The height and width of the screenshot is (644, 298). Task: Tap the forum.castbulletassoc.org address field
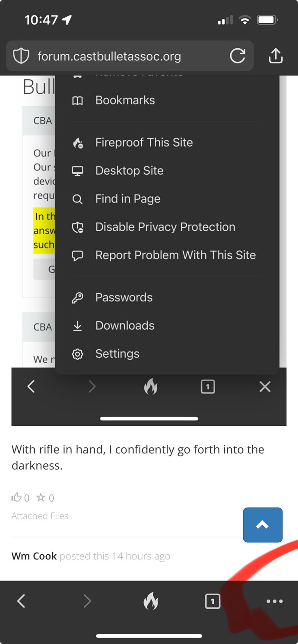pos(130,56)
